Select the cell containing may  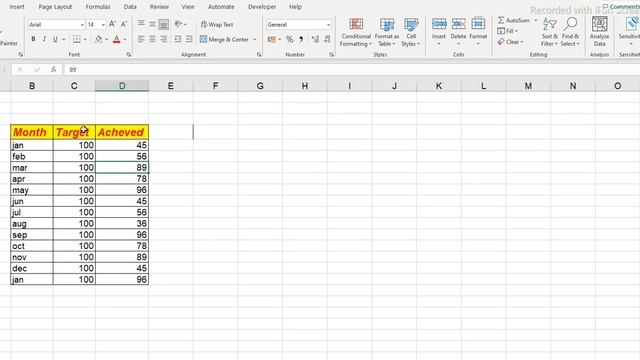(x=32, y=190)
